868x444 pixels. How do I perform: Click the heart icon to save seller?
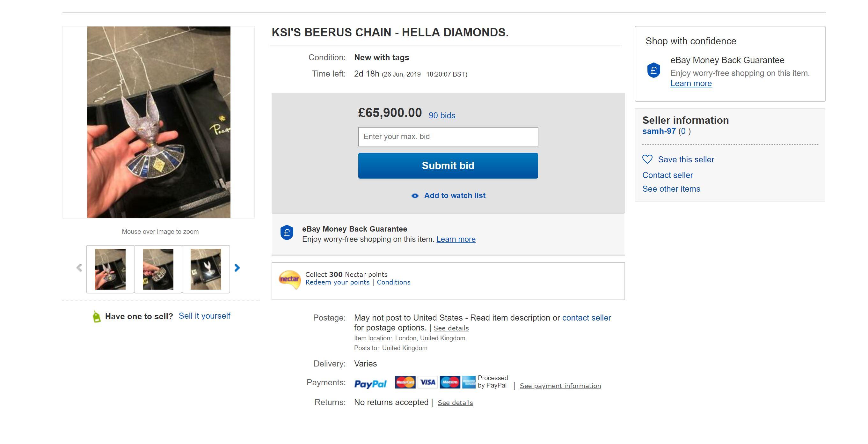[x=647, y=159]
